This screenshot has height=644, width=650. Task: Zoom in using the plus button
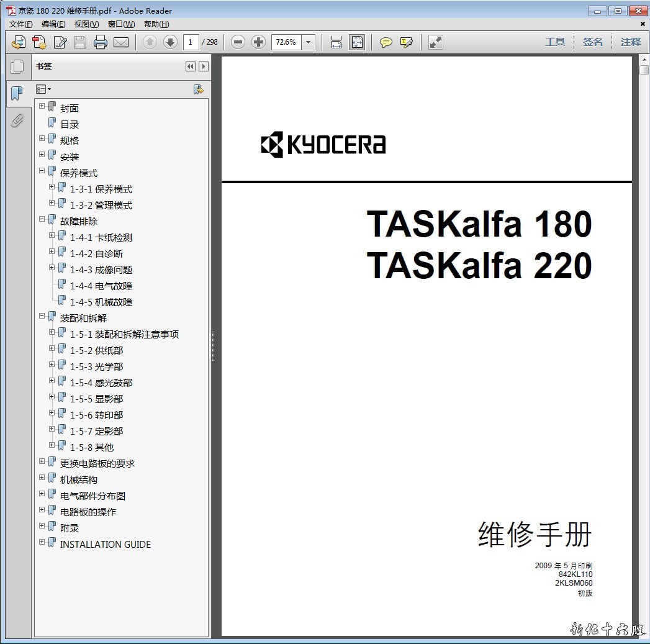tap(258, 42)
